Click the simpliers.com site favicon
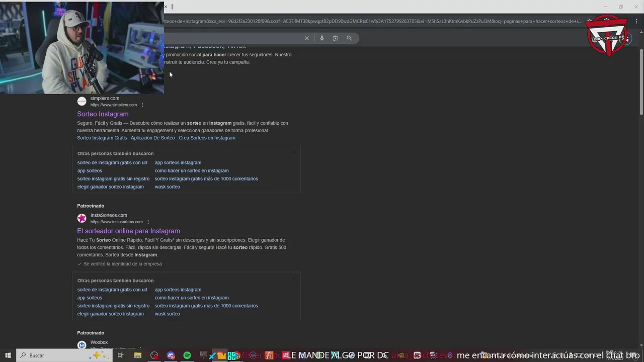The width and height of the screenshot is (644, 362). click(82, 102)
